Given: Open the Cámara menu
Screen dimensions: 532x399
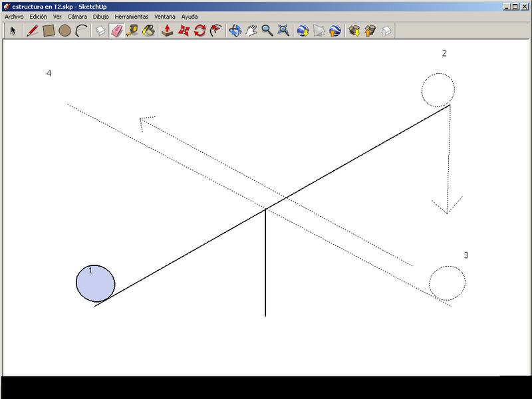Looking at the screenshot, I should click(x=77, y=16).
